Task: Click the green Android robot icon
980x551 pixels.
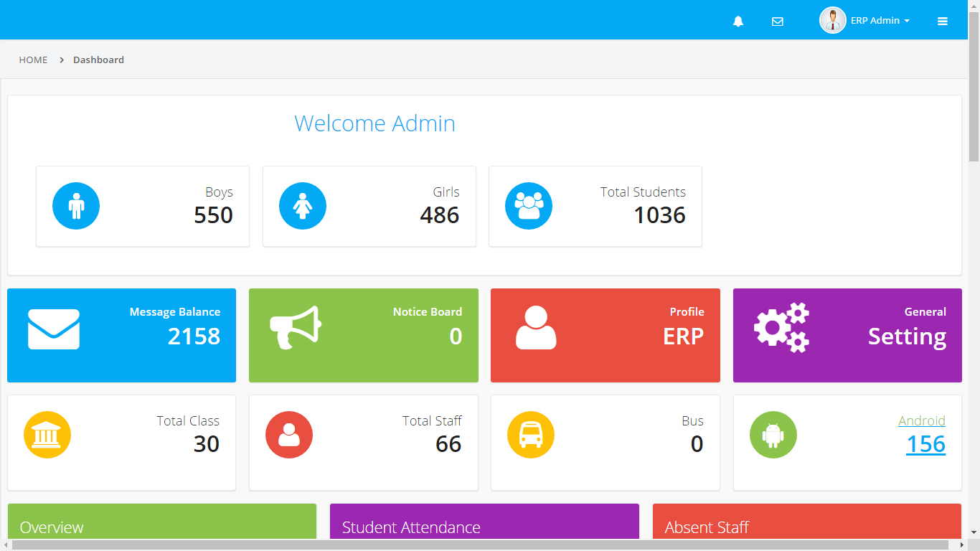Action: click(773, 435)
